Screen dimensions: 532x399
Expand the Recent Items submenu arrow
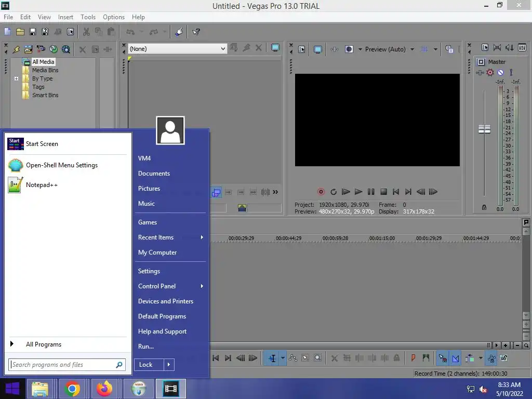point(202,237)
